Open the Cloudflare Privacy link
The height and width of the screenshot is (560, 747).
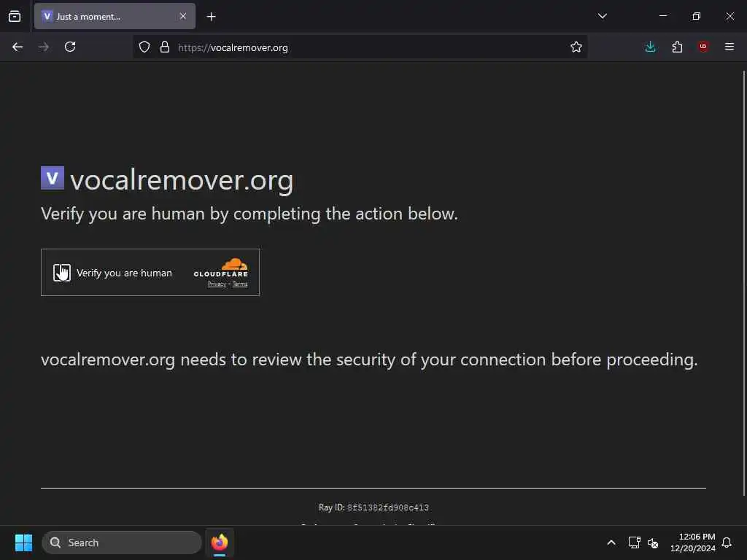pyautogui.click(x=217, y=284)
